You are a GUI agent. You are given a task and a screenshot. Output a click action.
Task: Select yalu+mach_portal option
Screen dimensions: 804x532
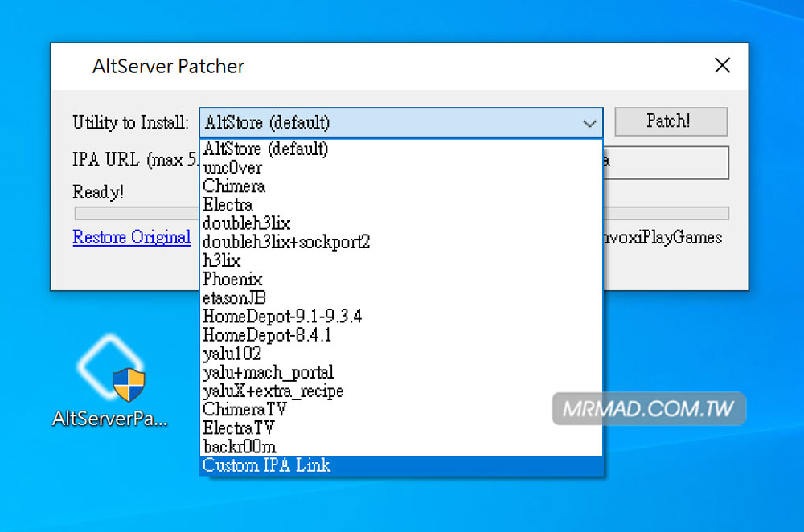tap(401, 372)
